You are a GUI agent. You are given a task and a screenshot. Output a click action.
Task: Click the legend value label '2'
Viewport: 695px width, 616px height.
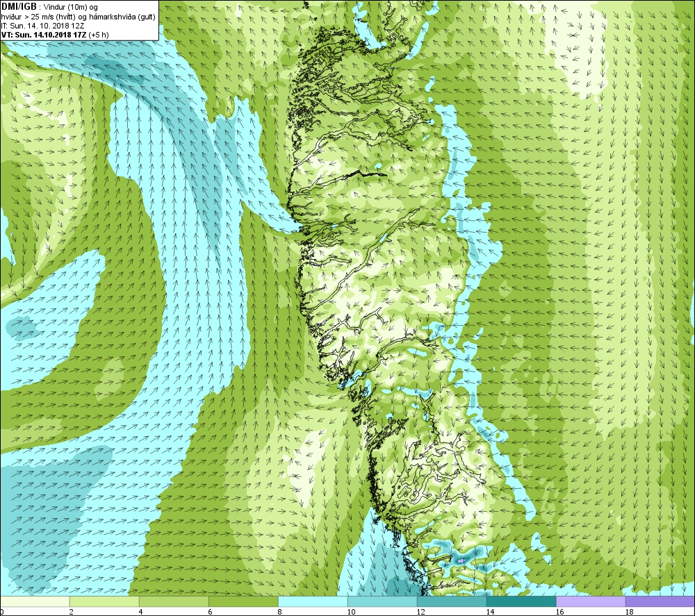pos(71,612)
